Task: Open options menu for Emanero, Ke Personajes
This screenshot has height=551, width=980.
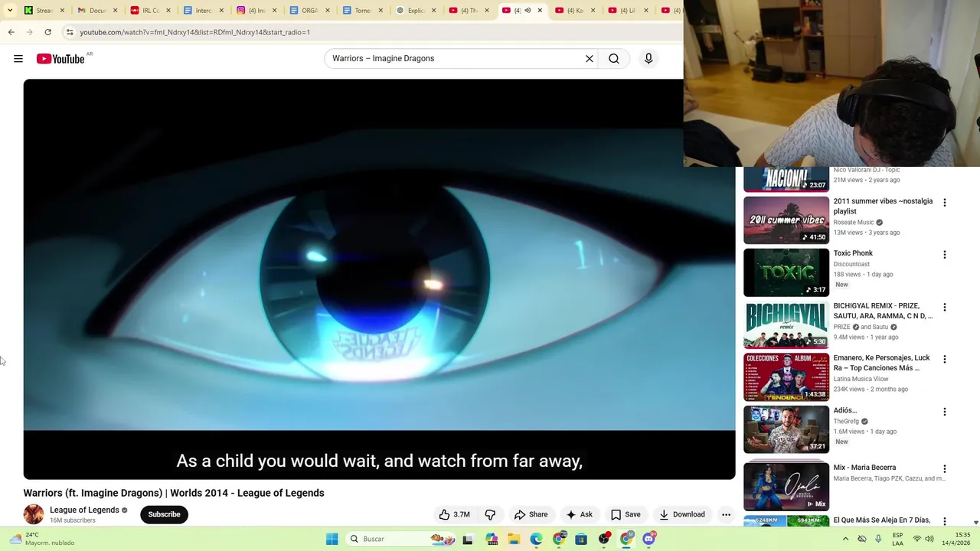Action: pyautogui.click(x=945, y=360)
